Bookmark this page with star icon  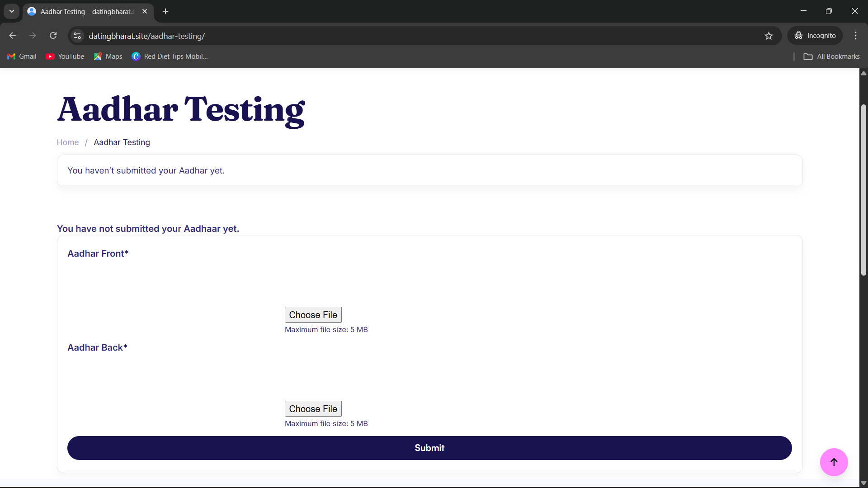tap(769, 36)
